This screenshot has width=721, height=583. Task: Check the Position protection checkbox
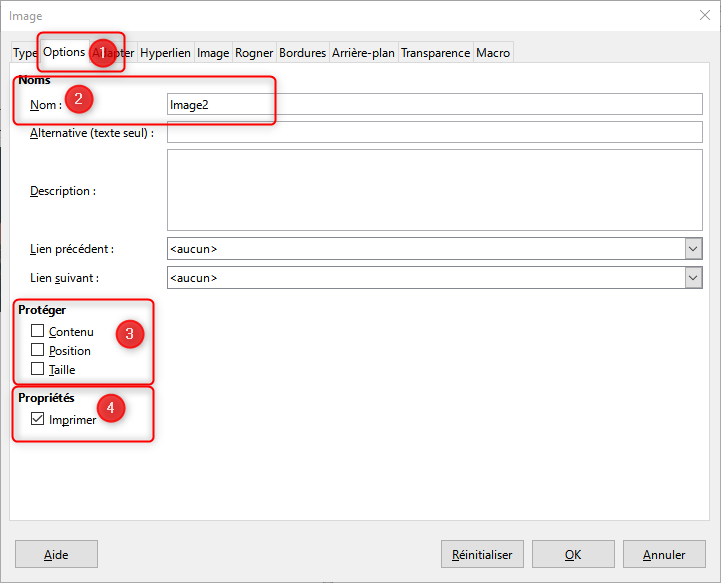(x=38, y=351)
